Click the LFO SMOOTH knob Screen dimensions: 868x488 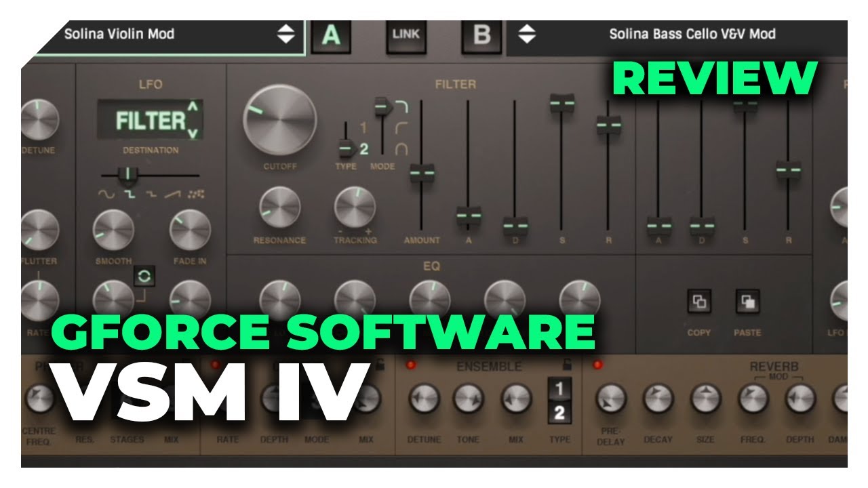pos(113,230)
